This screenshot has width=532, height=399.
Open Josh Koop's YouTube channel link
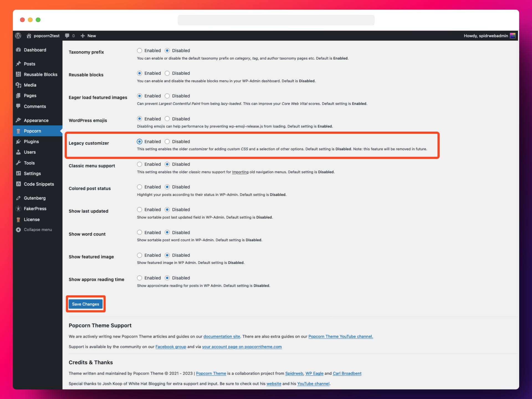click(x=313, y=383)
